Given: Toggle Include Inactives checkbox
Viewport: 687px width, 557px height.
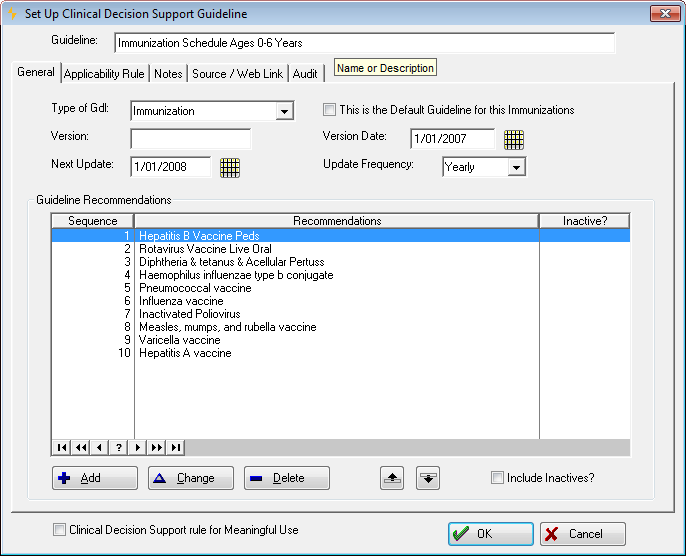Looking at the screenshot, I should [x=497, y=477].
